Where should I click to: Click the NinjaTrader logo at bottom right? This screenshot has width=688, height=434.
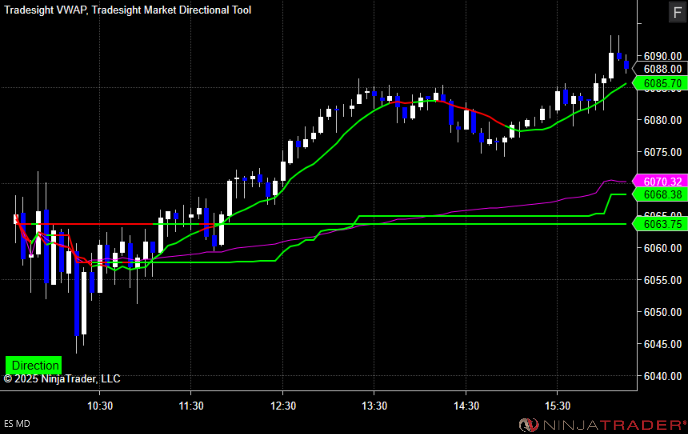602,425
